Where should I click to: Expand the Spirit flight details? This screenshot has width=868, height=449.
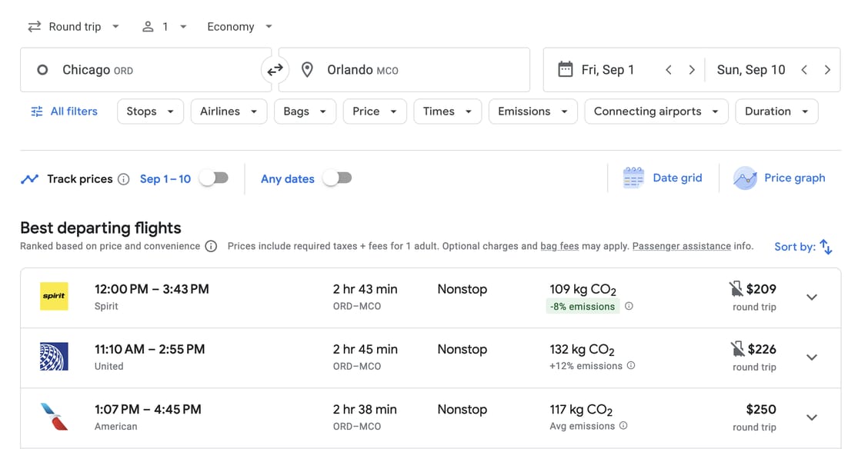(811, 298)
